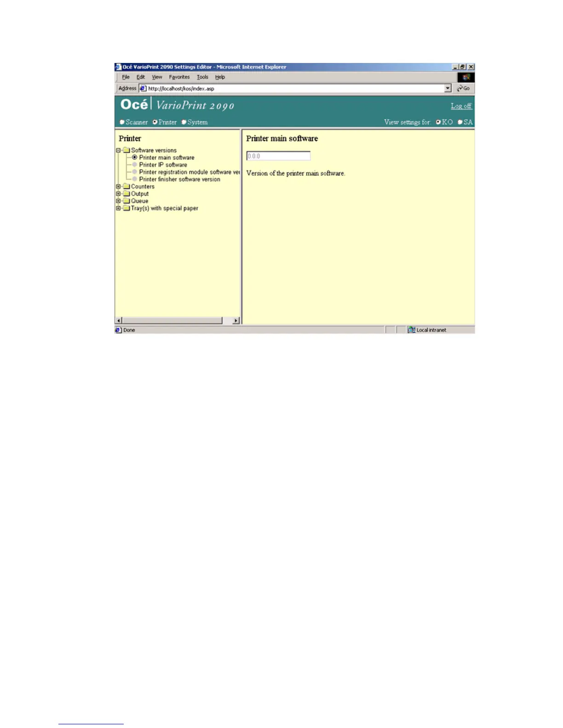Image resolution: width=563 pixels, height=728 pixels.
Task: Expand the Output tree node
Action: coord(118,194)
